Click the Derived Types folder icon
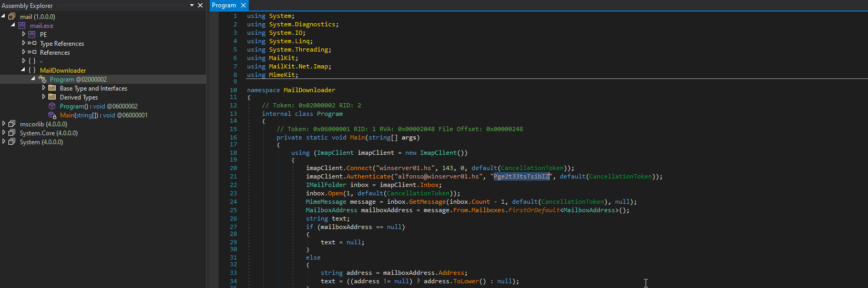 coord(52,97)
